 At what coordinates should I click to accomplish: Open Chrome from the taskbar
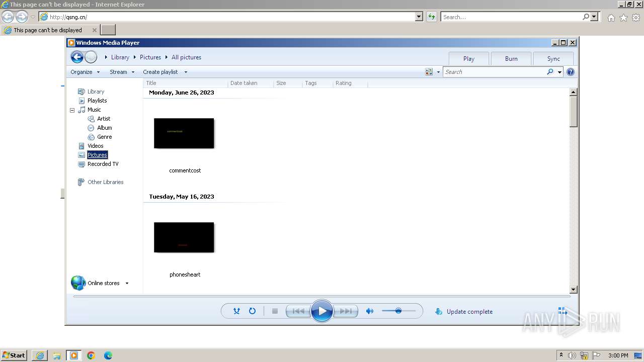click(91, 355)
